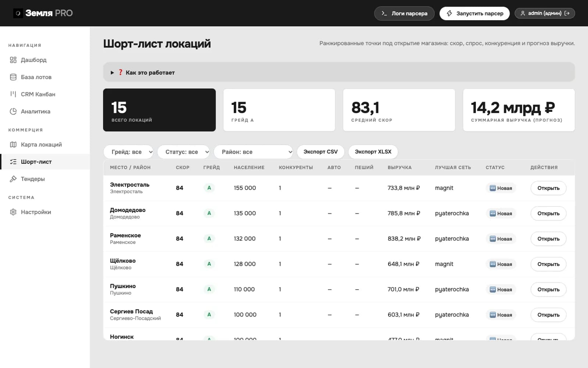This screenshot has width=588, height=368.
Task: Open the Логи парсера button
Action: (x=404, y=13)
